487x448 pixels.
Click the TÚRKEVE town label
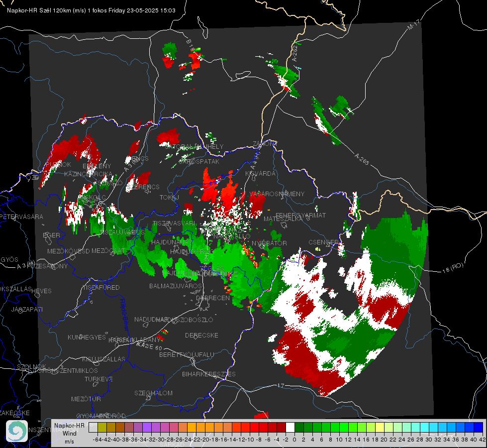coord(98,379)
